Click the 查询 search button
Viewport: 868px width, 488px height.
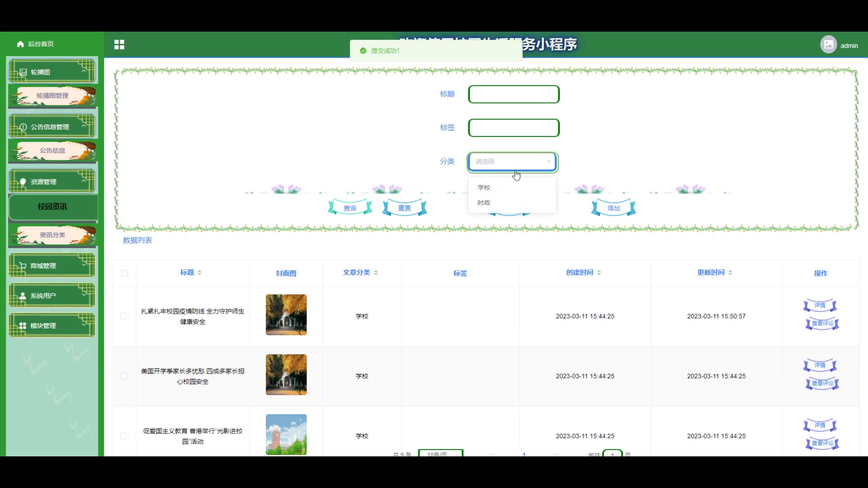tap(350, 208)
